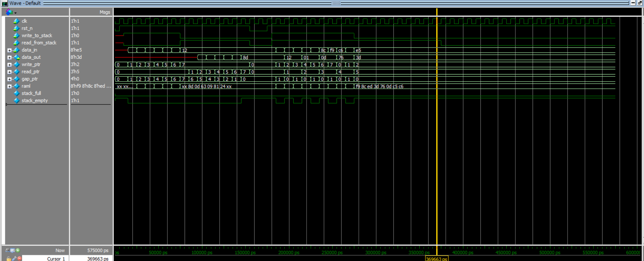The image size is (644, 261).
Task: Click the write_ptr signal icon
Action: pos(16,65)
